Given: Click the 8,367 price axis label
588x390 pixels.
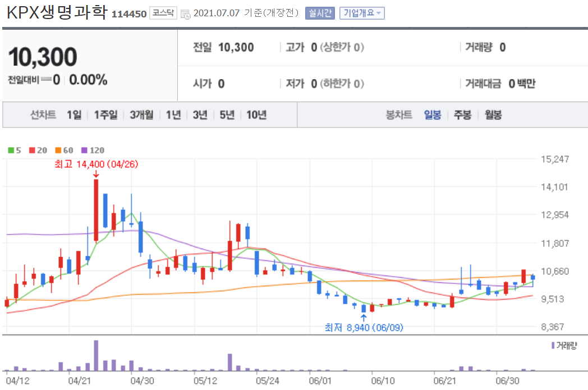Looking at the screenshot, I should (x=553, y=327).
